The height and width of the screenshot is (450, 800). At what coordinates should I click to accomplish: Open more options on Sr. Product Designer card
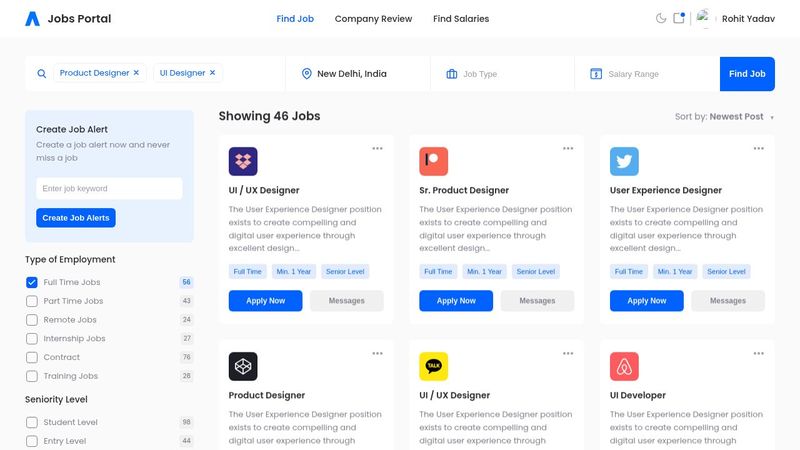click(568, 148)
